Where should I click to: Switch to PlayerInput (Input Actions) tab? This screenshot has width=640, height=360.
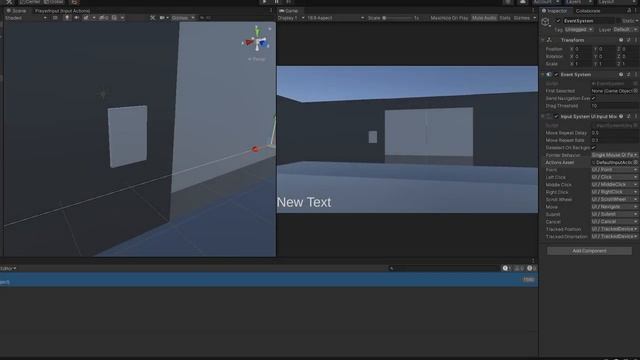pyautogui.click(x=62, y=11)
